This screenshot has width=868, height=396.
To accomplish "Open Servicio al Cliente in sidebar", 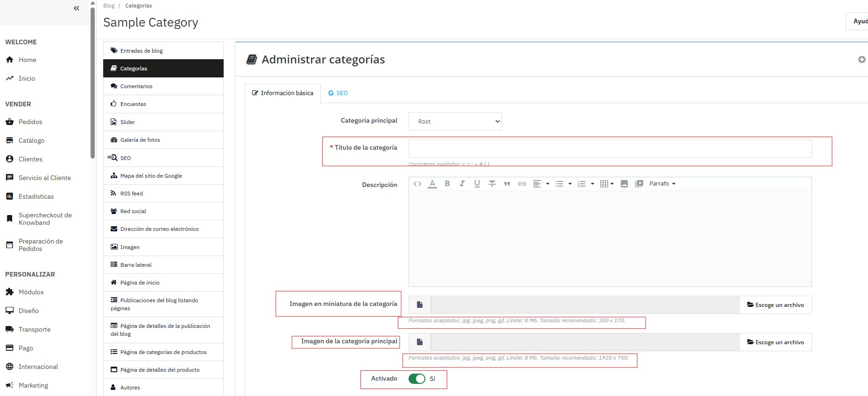I will point(45,178).
